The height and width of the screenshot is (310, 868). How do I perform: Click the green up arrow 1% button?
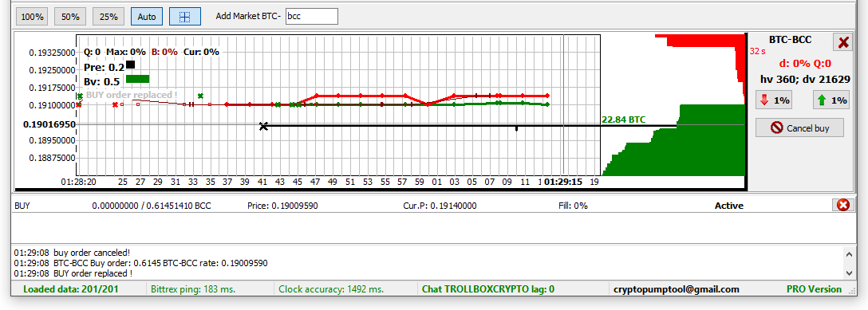tap(832, 100)
